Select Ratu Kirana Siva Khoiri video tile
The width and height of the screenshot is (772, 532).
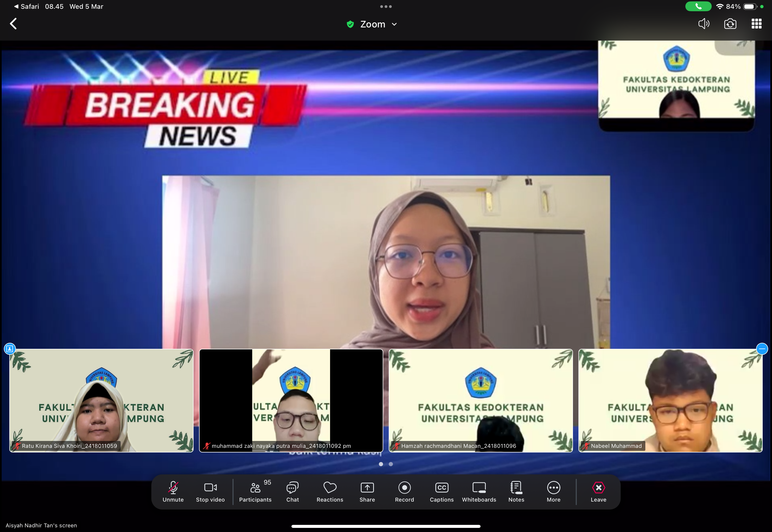tap(101, 400)
